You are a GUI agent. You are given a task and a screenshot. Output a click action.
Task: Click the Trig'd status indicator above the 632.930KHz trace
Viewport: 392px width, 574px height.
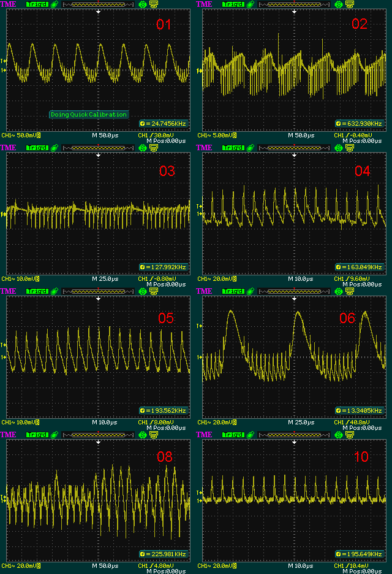pos(233,4)
